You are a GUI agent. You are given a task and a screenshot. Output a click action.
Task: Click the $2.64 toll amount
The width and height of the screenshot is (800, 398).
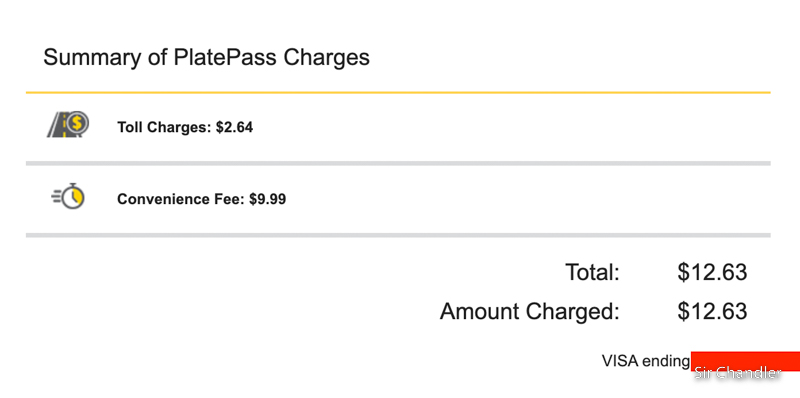[x=234, y=127]
